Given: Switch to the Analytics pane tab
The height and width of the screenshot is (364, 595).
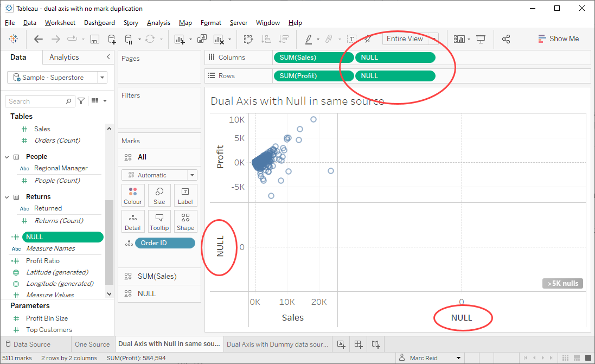Looking at the screenshot, I should (x=64, y=58).
